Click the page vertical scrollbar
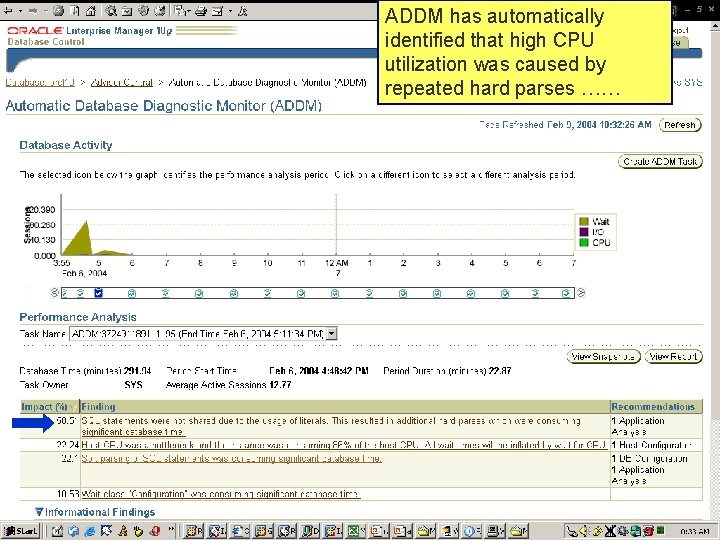Viewport: 720px width, 540px height. 714,271
